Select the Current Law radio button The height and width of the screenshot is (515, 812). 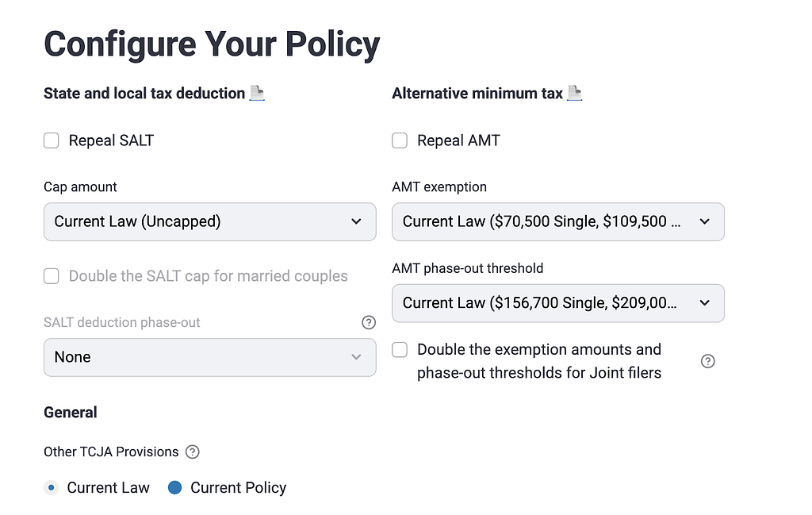coord(51,487)
